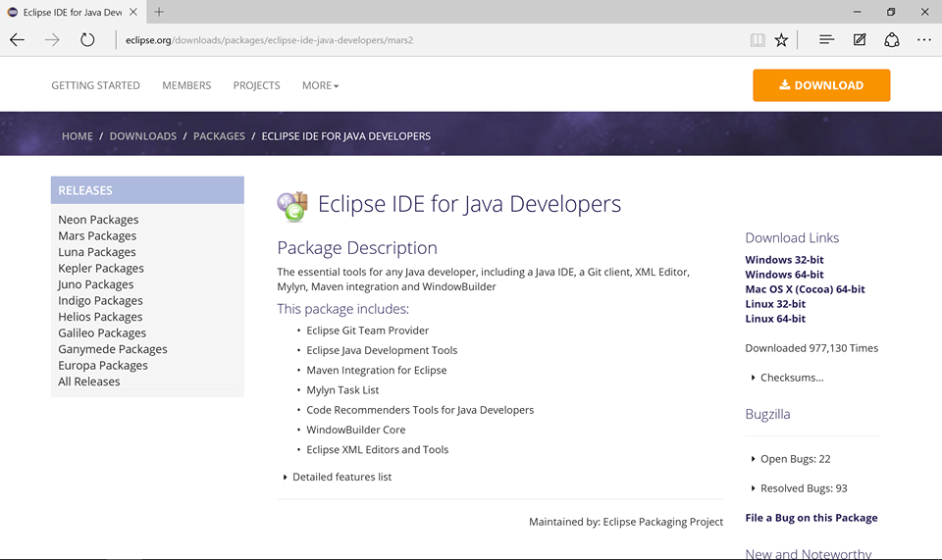Click the WindowBuilder Core item
Image resolution: width=942 pixels, height=560 pixels.
coord(355,430)
